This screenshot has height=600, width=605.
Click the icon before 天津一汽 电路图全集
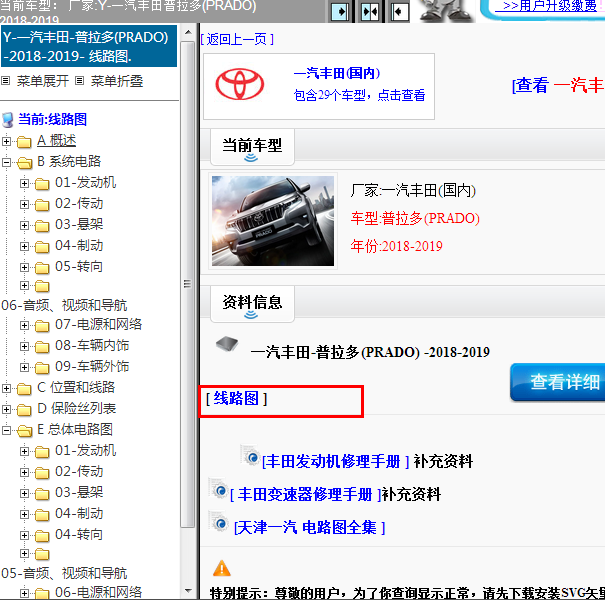click(x=219, y=522)
